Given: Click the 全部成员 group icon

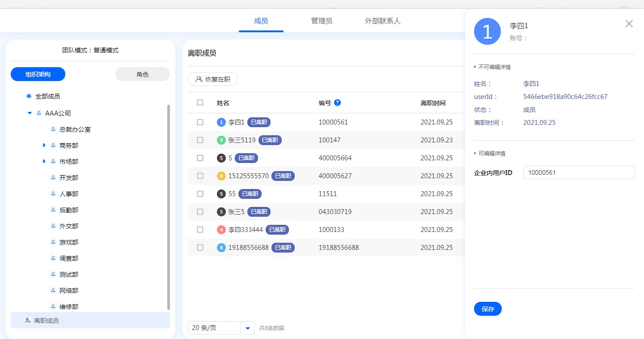Looking at the screenshot, I should click(x=29, y=96).
